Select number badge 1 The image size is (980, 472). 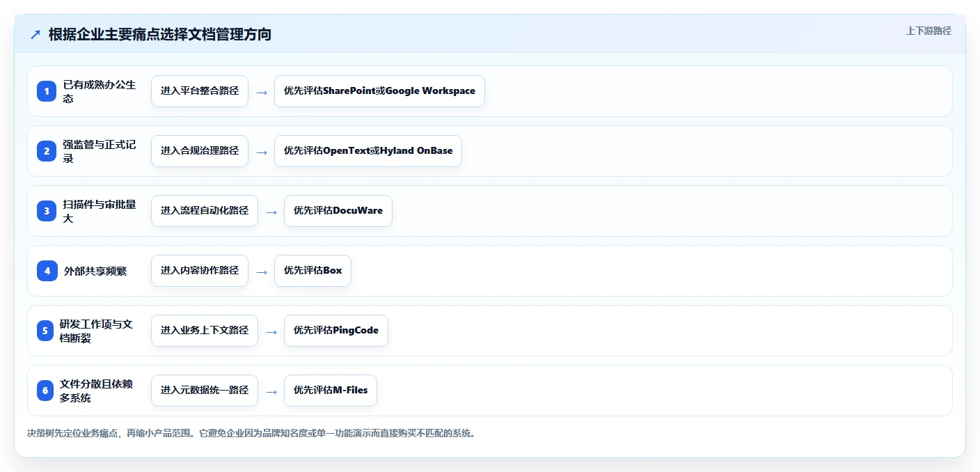click(x=47, y=91)
